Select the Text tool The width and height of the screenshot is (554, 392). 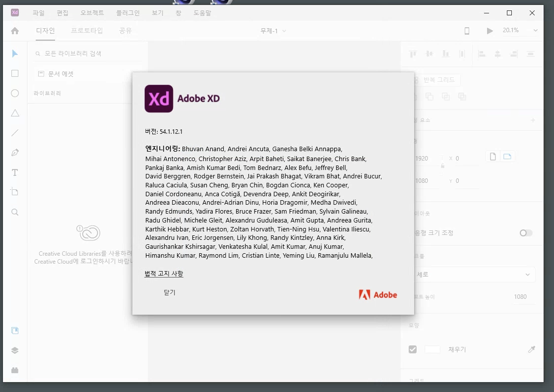click(x=15, y=172)
